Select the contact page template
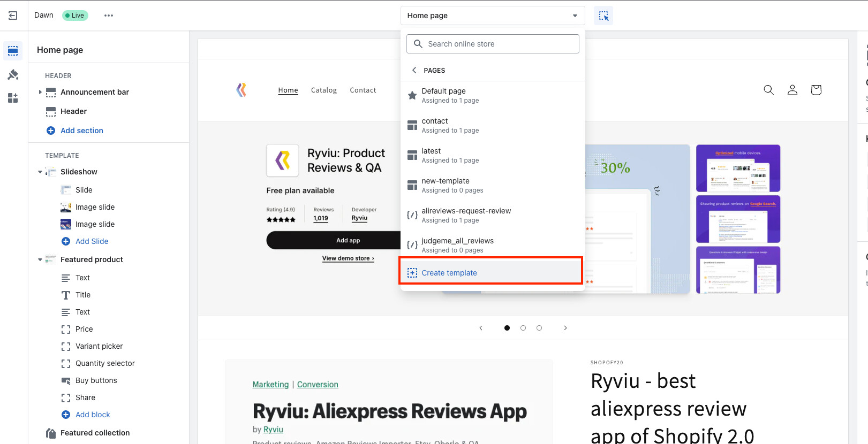868x444 pixels. 493,126
